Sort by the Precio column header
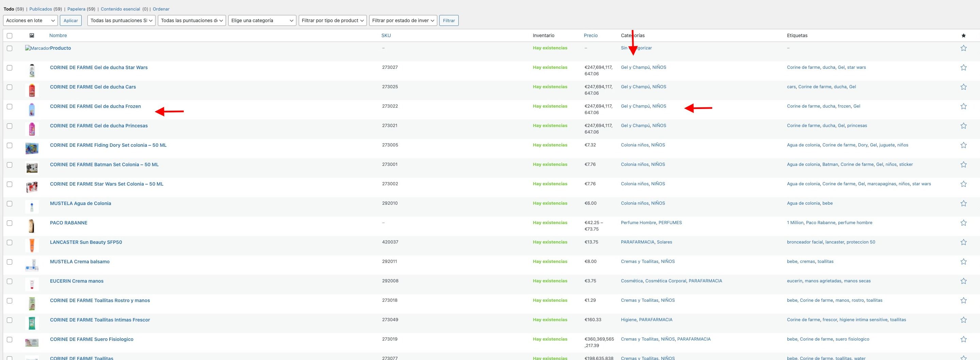 (591, 35)
